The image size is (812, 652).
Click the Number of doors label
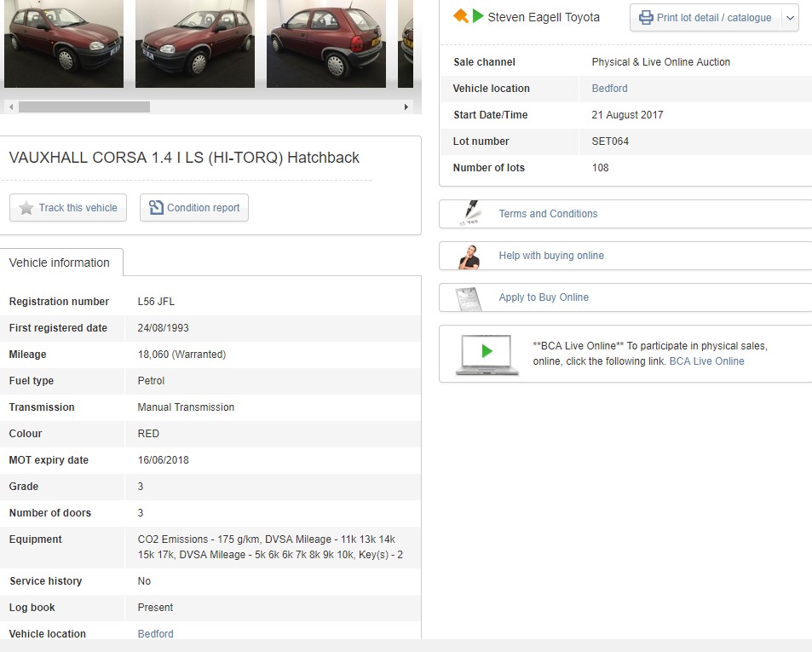(50, 513)
